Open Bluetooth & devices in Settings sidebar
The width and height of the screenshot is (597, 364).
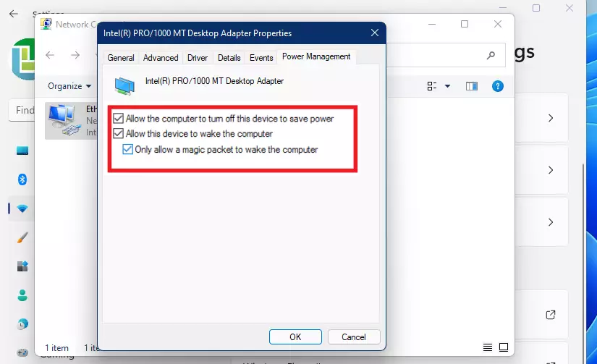point(22,179)
